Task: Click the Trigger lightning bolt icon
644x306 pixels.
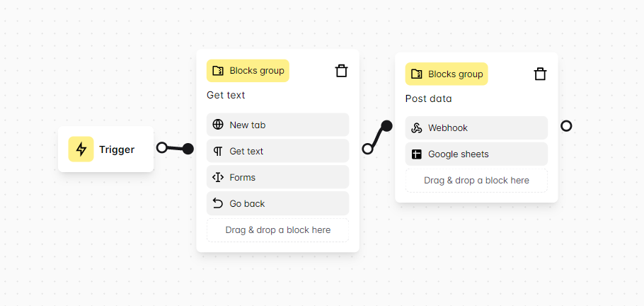Action: coord(81,149)
